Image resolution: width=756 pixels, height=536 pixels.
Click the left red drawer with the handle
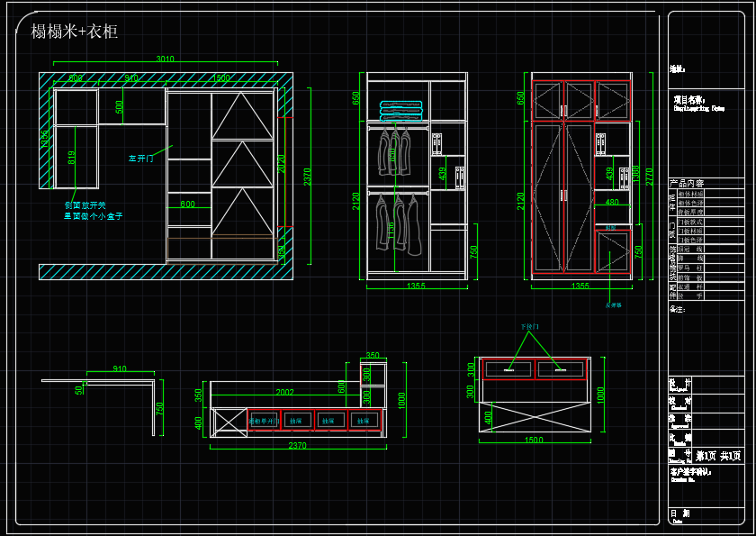click(508, 368)
